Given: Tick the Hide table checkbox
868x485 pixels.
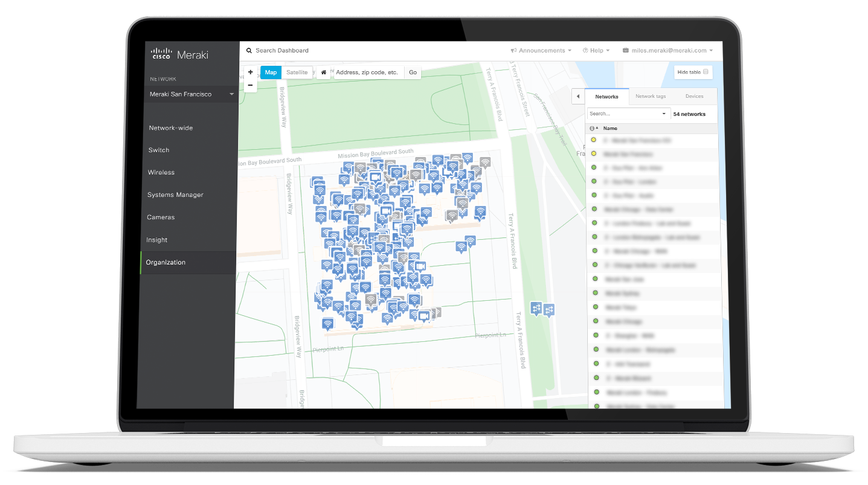Looking at the screenshot, I should point(706,72).
